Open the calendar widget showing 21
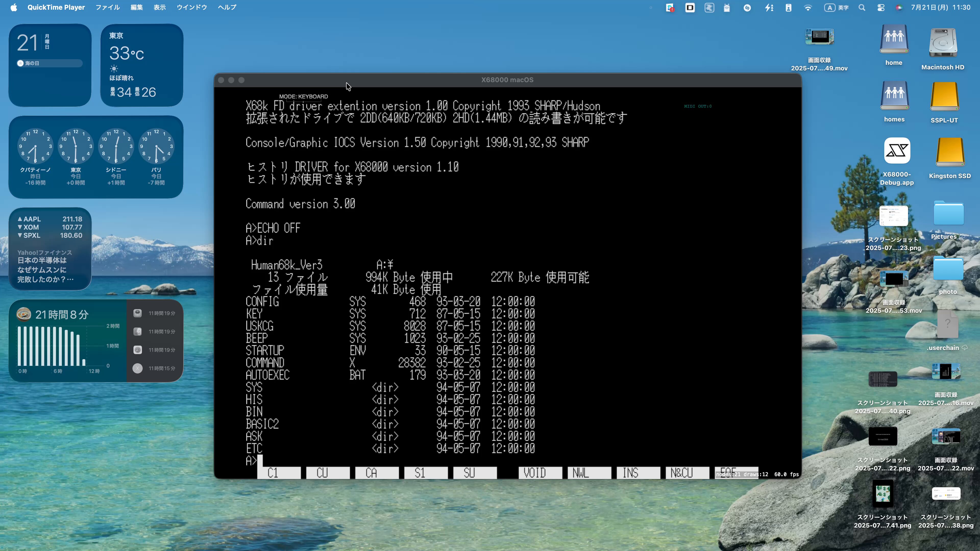 (x=50, y=65)
